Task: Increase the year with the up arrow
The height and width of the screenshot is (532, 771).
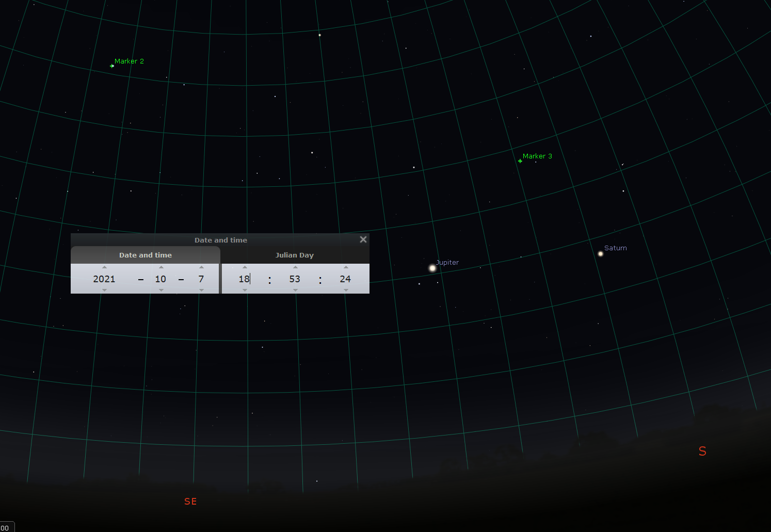Action: [104, 267]
